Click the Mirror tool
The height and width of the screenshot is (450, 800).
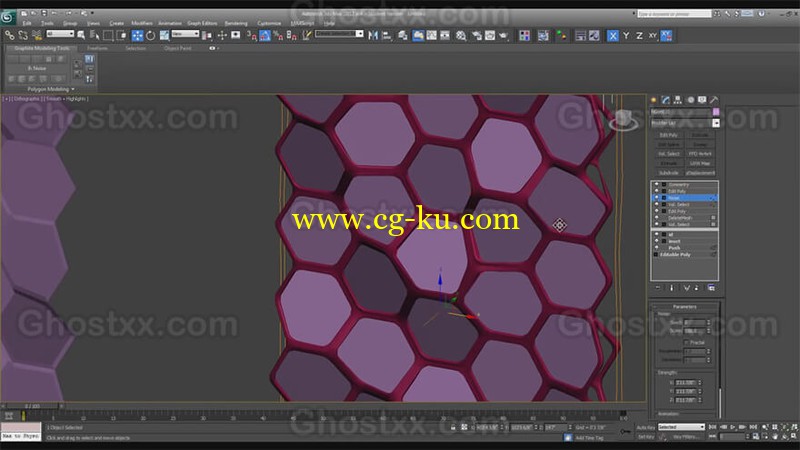pos(373,35)
